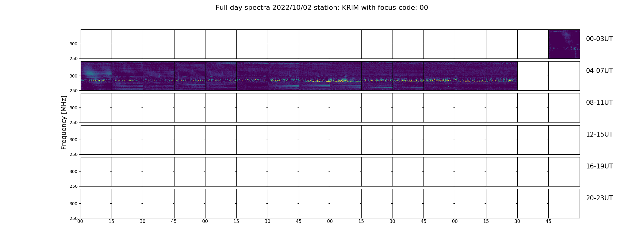Select the '08-11UT' row label
This screenshot has width=644, height=245.
599,103
